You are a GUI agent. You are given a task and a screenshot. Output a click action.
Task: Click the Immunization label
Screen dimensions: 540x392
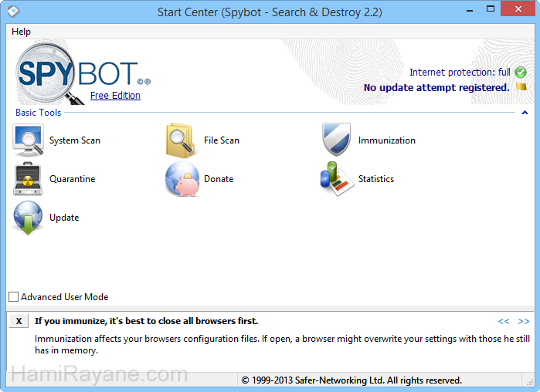point(387,140)
